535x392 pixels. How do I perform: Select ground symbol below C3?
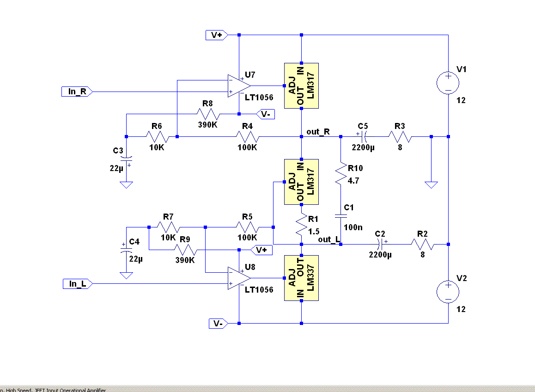(126, 185)
